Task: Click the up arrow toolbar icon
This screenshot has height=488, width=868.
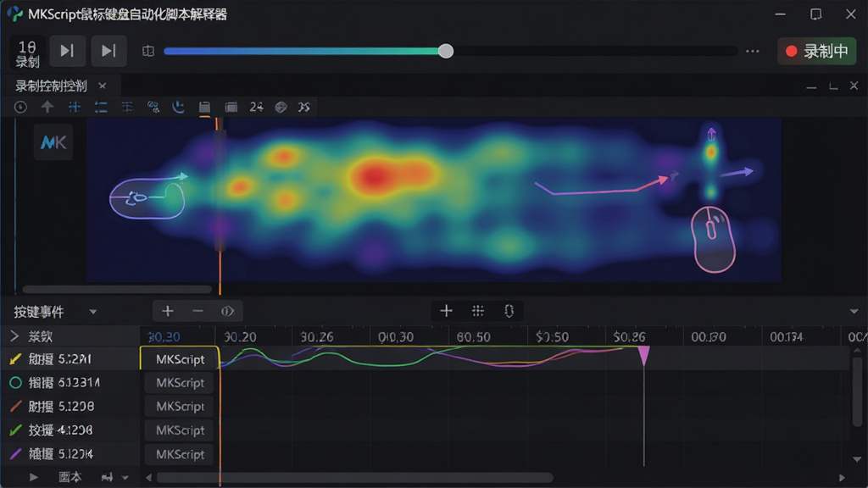Action: pyautogui.click(x=47, y=107)
